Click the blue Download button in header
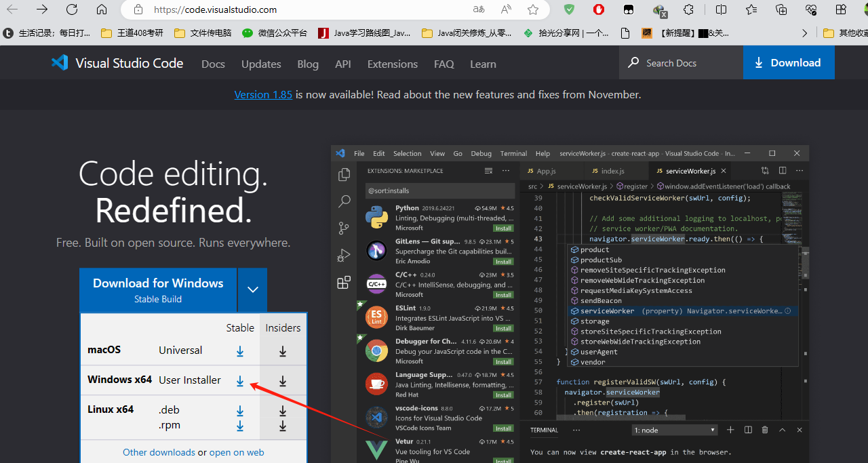This screenshot has width=868, height=463. pos(789,62)
